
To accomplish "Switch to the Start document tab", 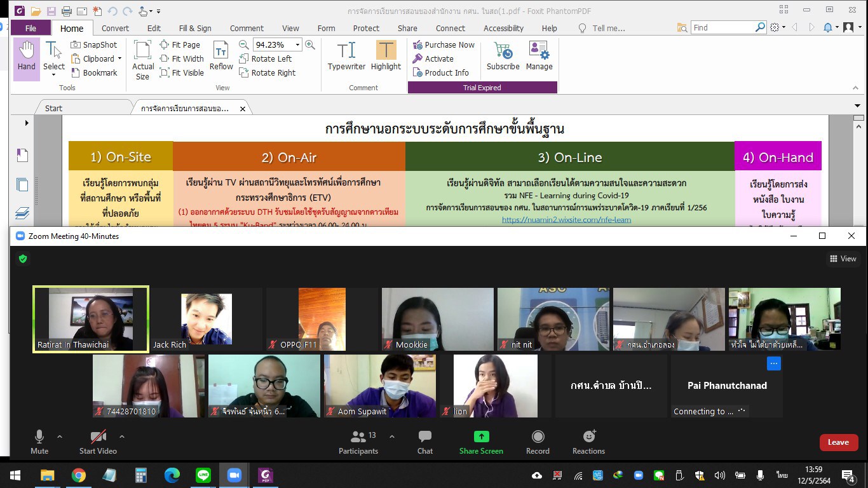I will click(53, 108).
